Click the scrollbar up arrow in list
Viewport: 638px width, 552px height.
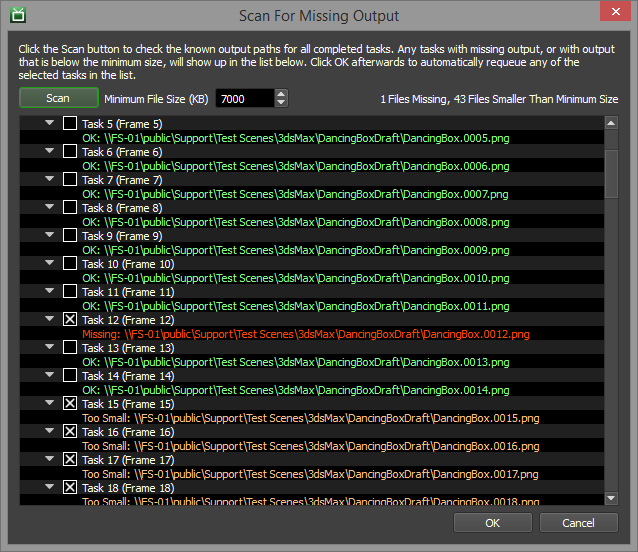(611, 123)
